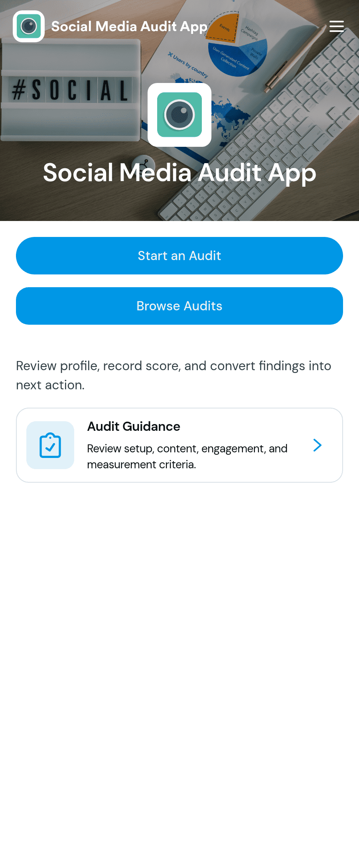Click the light blue tile behind clipboard icon
The width and height of the screenshot is (359, 868).
coord(50,445)
